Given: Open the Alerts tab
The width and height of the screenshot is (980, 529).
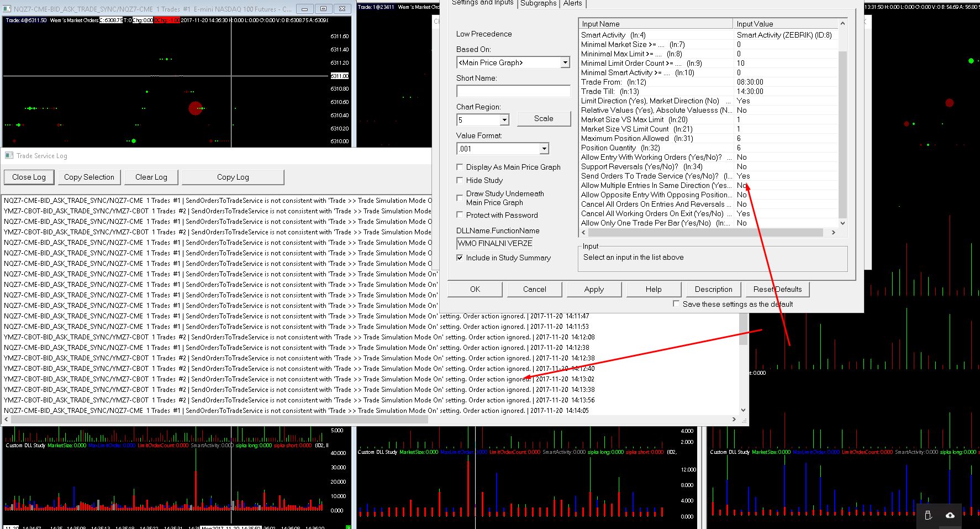Looking at the screenshot, I should pyautogui.click(x=572, y=3).
